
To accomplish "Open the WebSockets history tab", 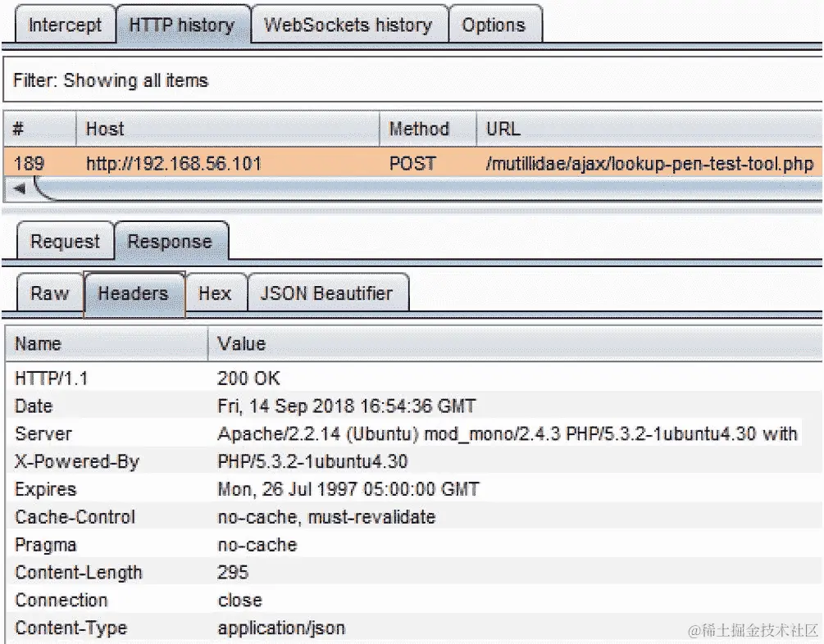I will pyautogui.click(x=348, y=25).
